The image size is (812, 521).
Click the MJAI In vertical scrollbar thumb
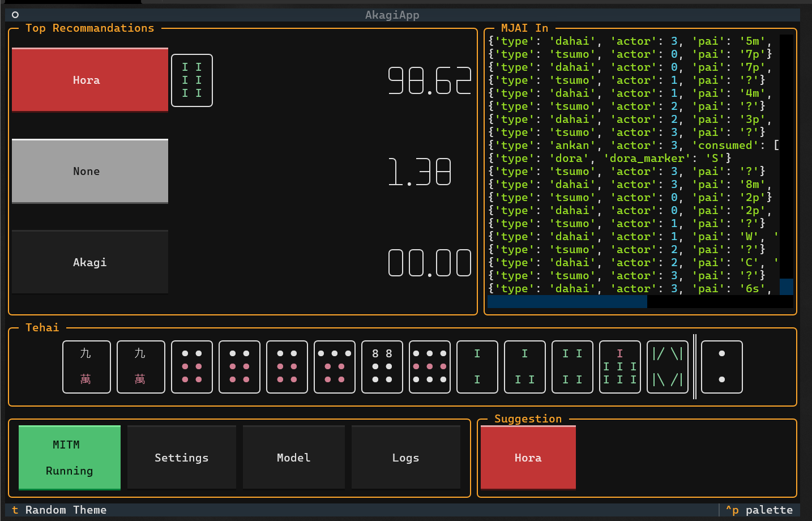pos(787,287)
